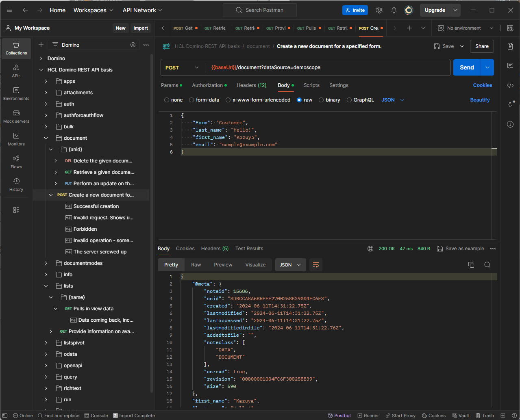
Task: Open the Flows sidebar panel
Action: click(16, 162)
